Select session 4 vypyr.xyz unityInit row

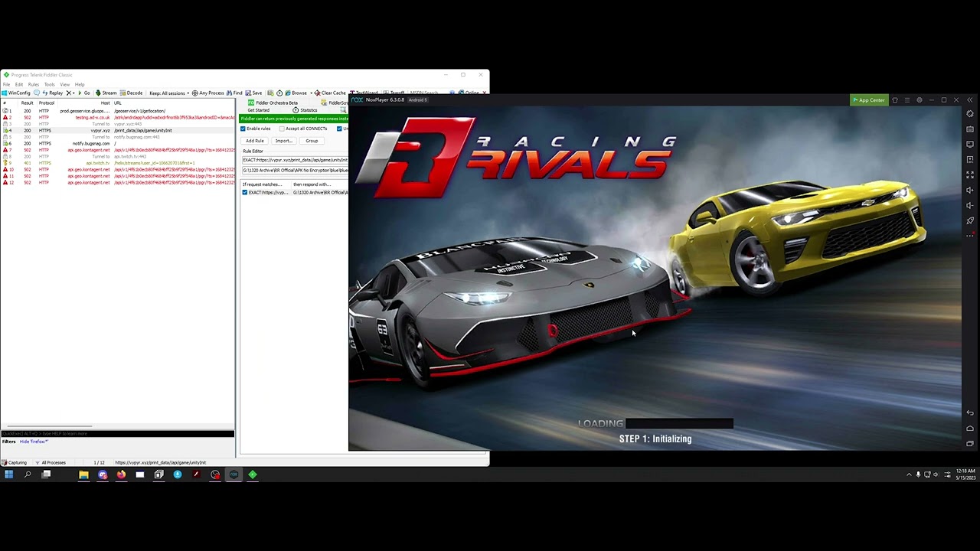click(118, 130)
